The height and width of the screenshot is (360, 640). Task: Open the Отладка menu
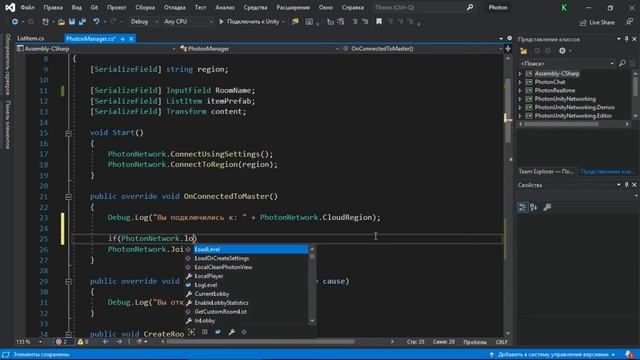tap(174, 7)
